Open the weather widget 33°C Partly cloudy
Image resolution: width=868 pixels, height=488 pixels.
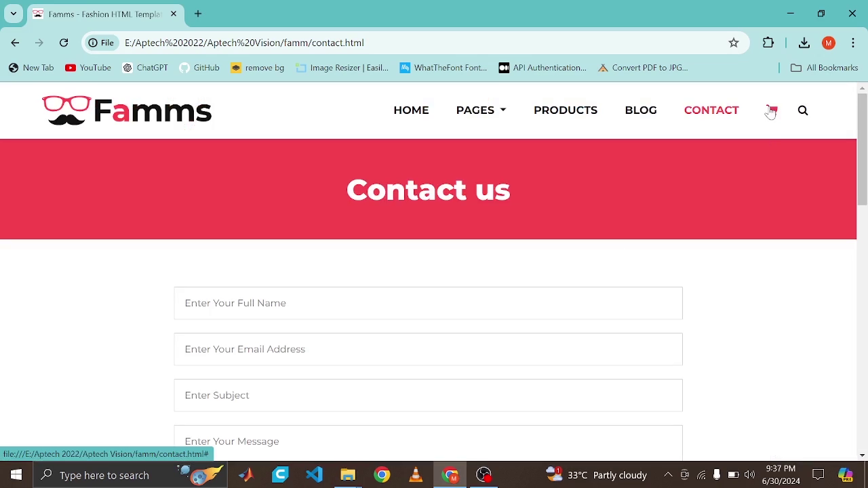[597, 475]
